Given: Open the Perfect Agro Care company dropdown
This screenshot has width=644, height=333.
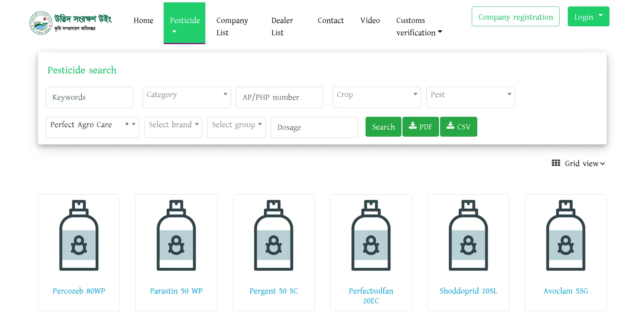Looking at the screenshot, I should (92, 127).
